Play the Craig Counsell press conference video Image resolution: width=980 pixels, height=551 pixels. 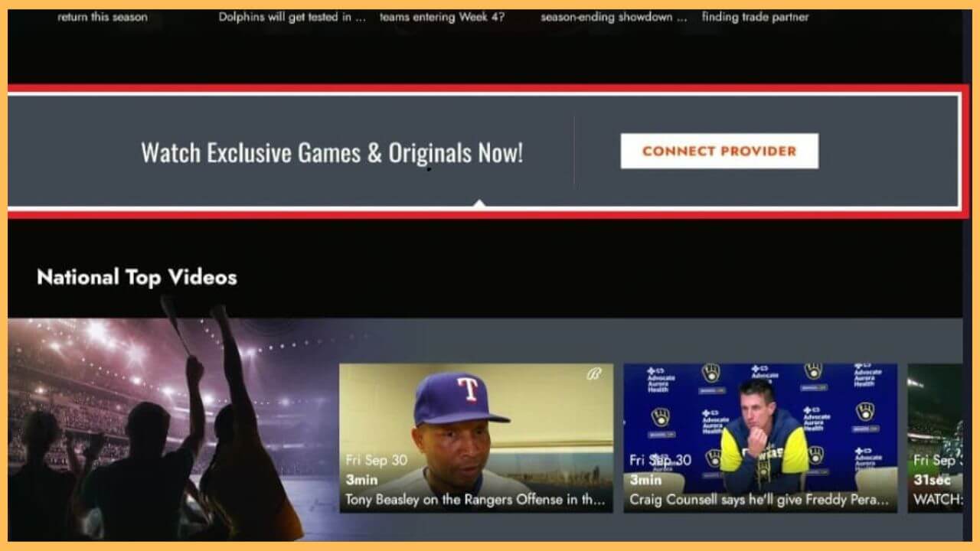[762, 429]
